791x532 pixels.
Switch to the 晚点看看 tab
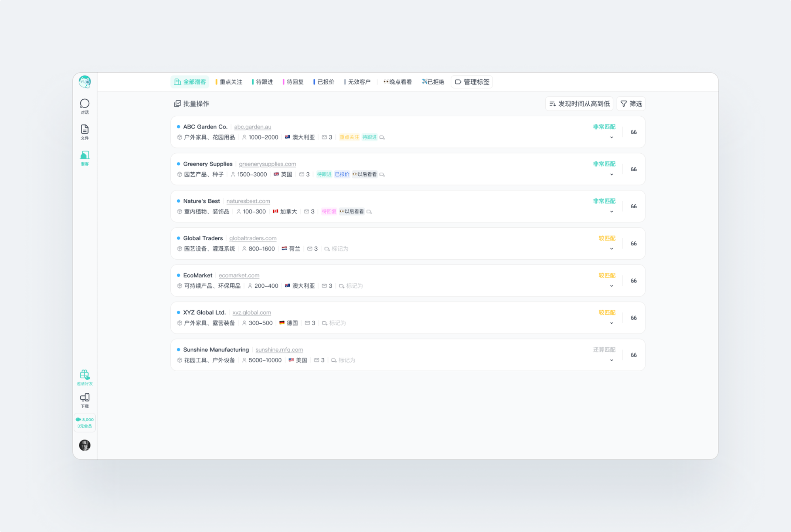coord(397,82)
